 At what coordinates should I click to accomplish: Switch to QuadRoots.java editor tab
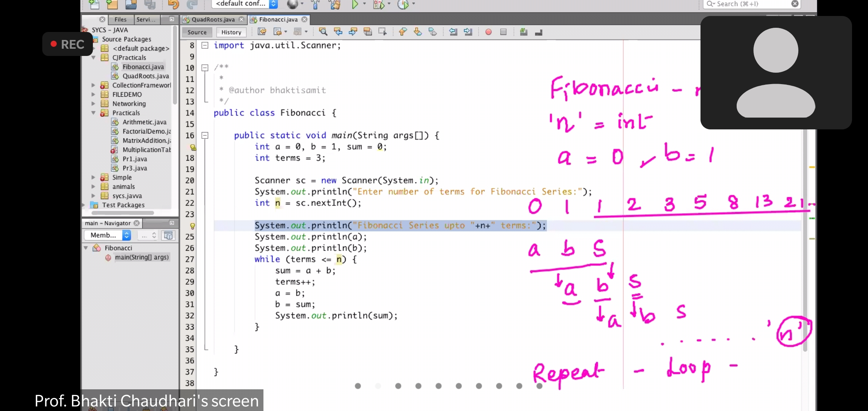[213, 19]
